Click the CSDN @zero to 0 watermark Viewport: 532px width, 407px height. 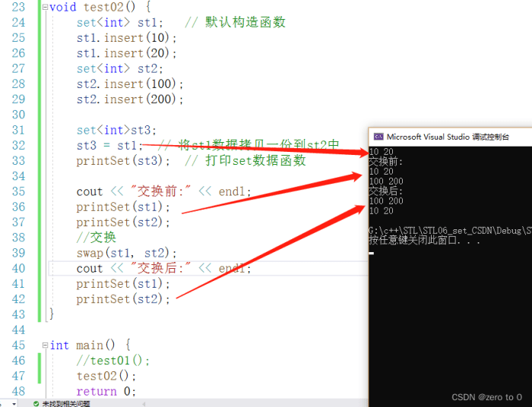(x=486, y=397)
